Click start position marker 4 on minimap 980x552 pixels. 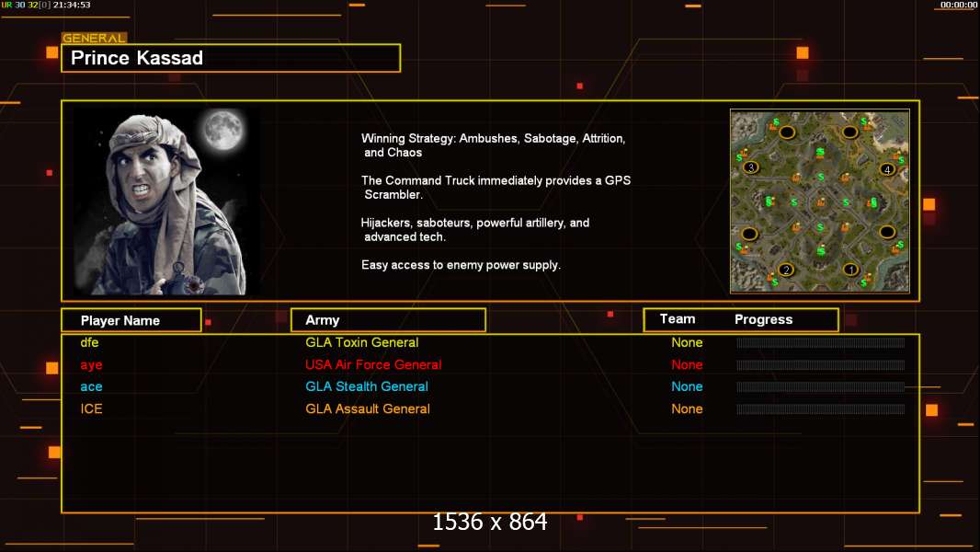887,169
